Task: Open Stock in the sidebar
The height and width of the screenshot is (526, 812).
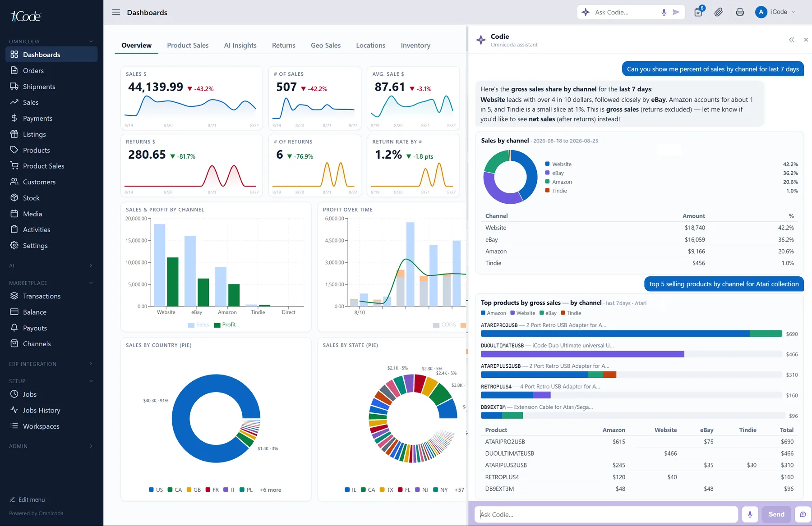Action: (51, 198)
